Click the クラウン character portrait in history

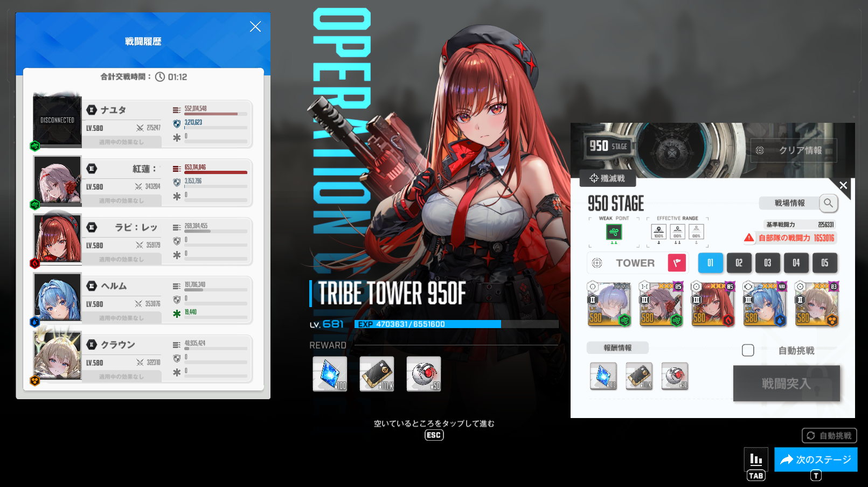[x=57, y=356]
